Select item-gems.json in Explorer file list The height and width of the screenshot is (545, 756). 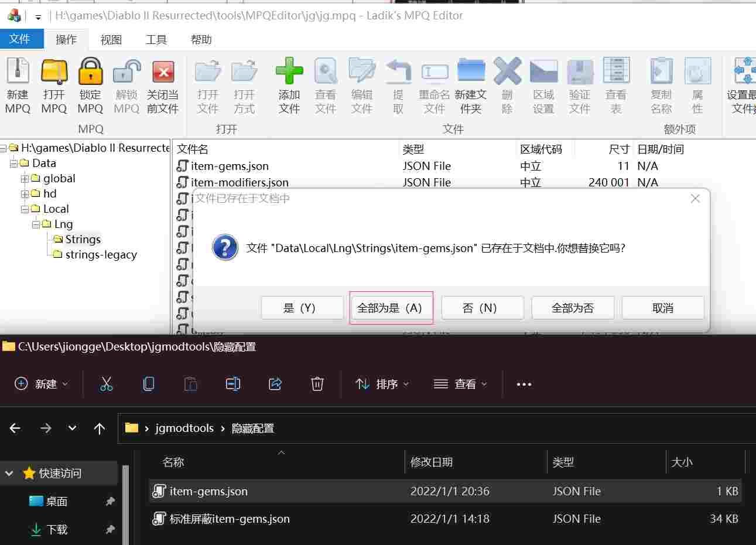tap(445, 491)
